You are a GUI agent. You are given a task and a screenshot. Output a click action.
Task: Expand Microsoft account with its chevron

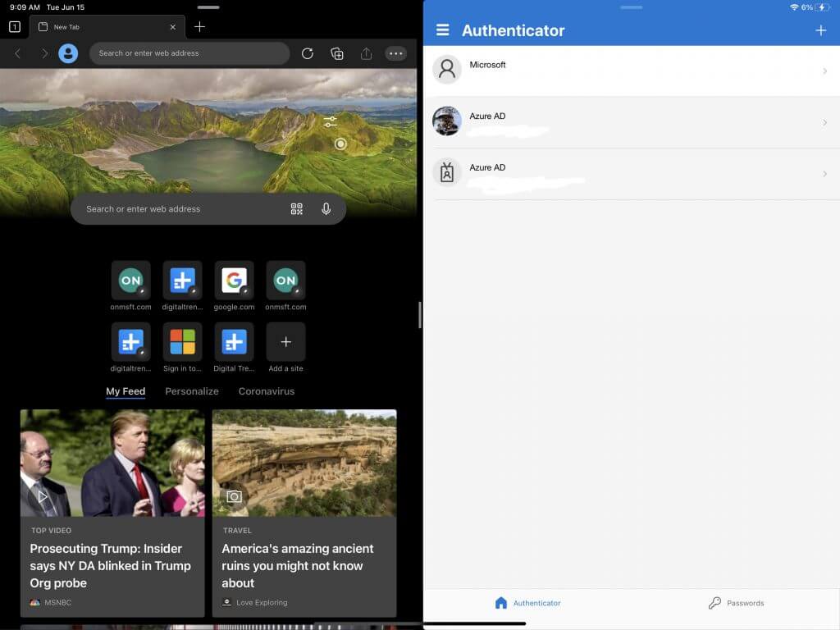tap(824, 71)
